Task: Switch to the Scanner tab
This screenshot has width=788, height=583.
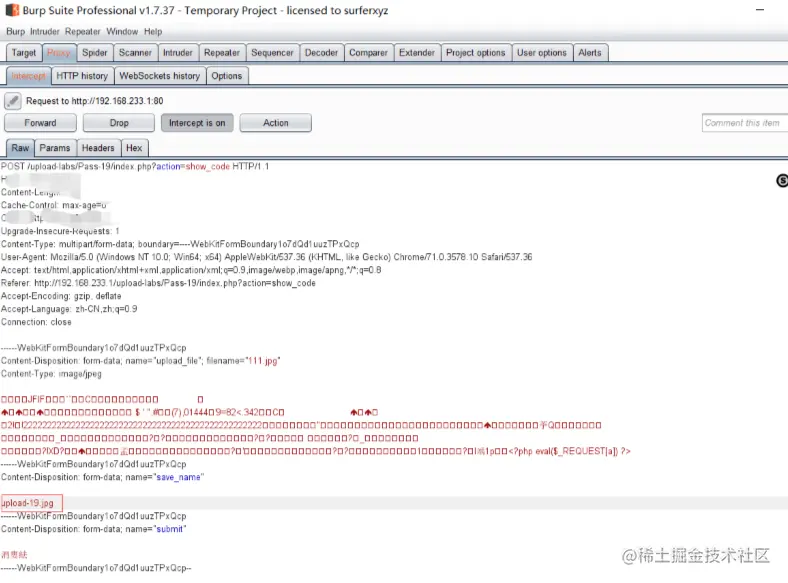Action: point(135,53)
